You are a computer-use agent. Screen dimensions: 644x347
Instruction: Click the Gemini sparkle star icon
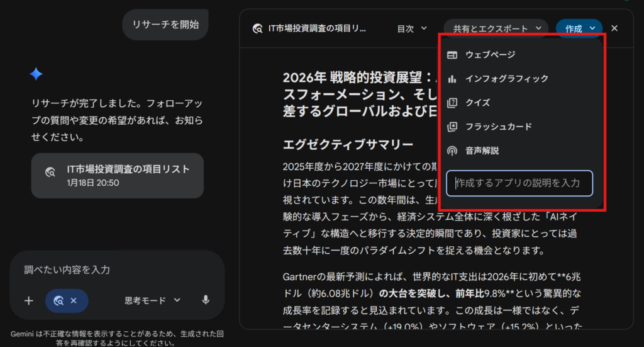tap(36, 74)
